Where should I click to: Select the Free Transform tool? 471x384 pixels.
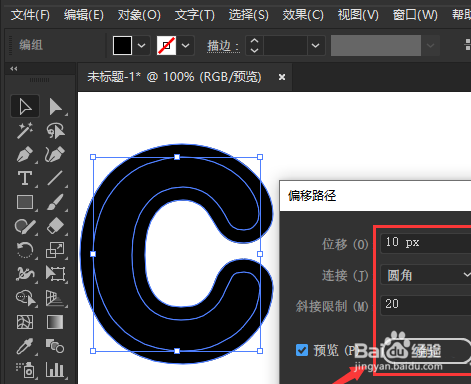click(x=55, y=274)
